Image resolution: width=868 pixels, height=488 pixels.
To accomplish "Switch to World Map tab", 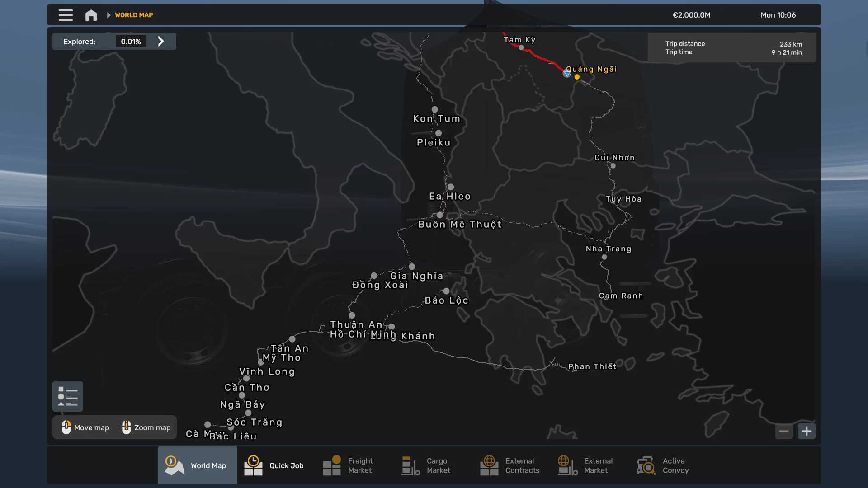I will click(197, 465).
